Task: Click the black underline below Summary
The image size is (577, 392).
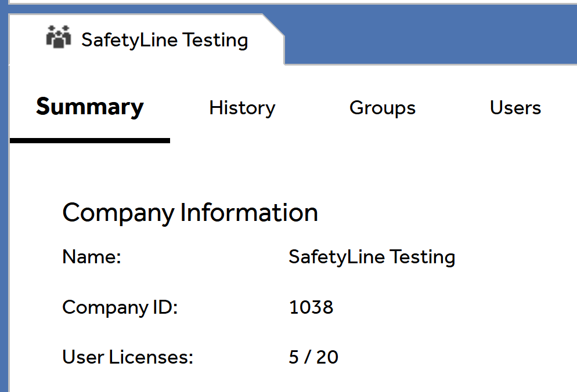Action: tap(90, 140)
